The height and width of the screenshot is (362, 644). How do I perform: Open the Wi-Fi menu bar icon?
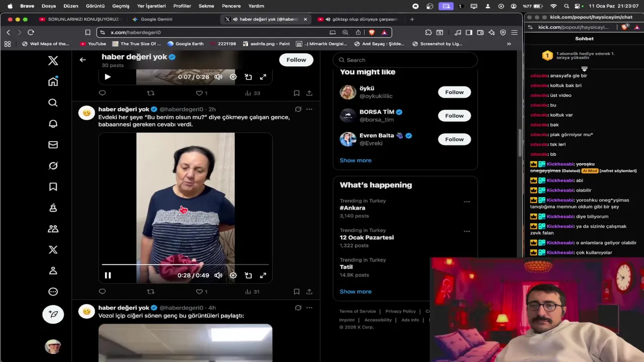[x=553, y=6]
